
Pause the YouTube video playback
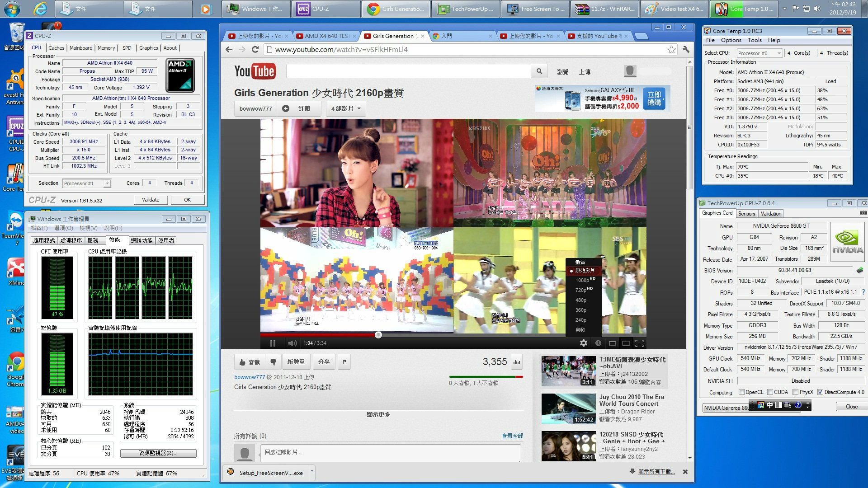[273, 343]
